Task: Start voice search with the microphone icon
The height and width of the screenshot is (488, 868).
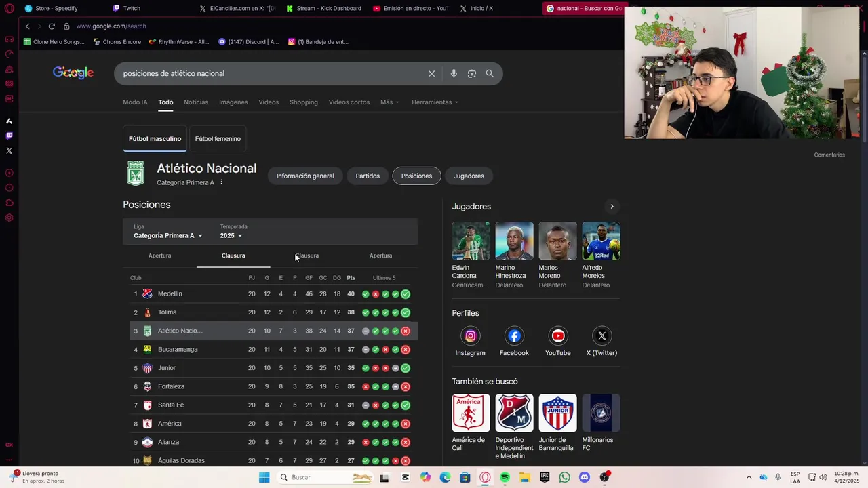Action: [x=454, y=73]
